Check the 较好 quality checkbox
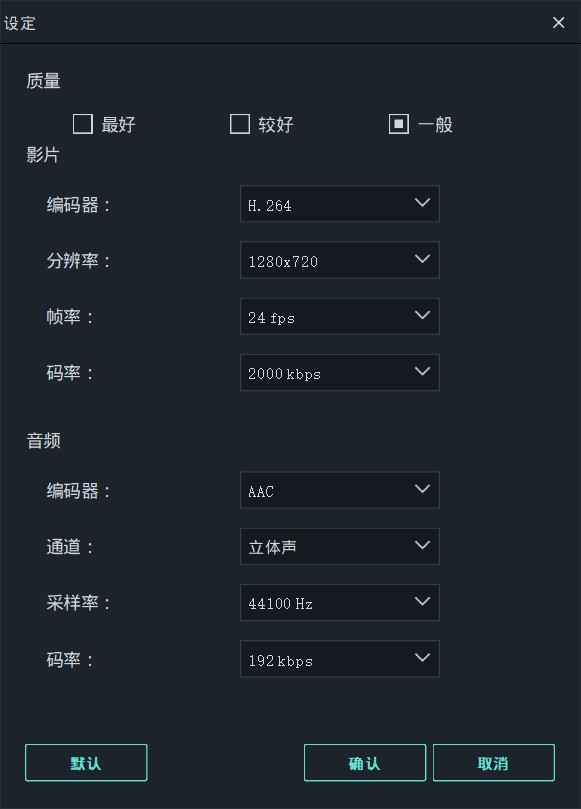This screenshot has width=581, height=809. pos(240,124)
